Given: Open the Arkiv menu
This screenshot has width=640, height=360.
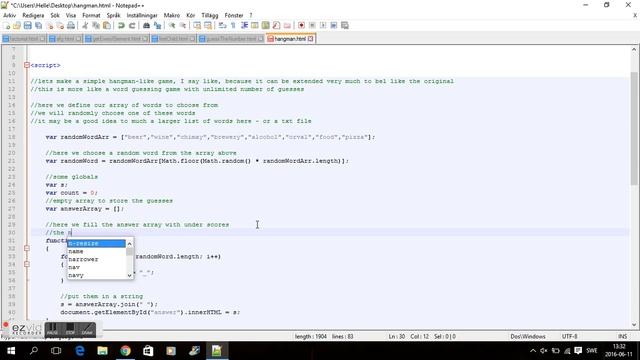Looking at the screenshot, I should 9,16.
